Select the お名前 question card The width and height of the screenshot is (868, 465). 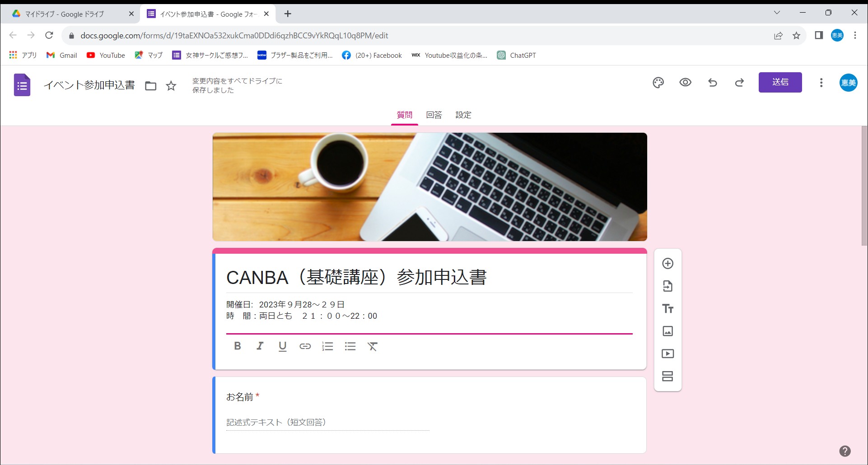(429, 415)
